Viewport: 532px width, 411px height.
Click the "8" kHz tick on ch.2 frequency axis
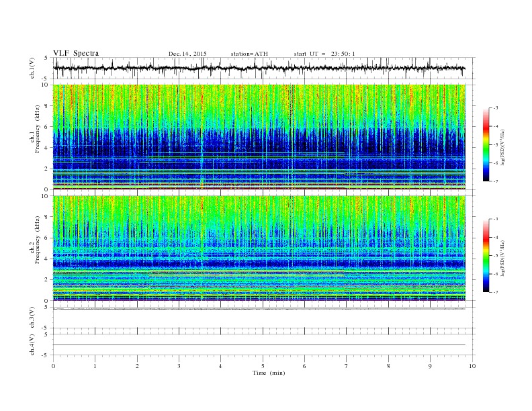click(x=46, y=217)
